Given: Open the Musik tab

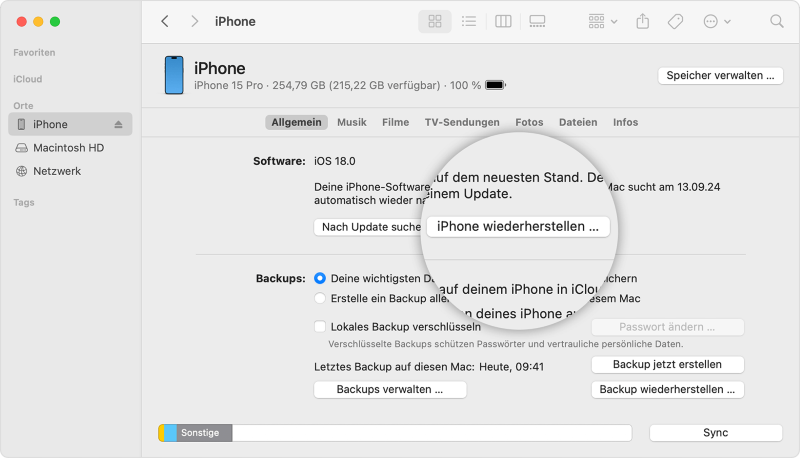Looking at the screenshot, I should (x=352, y=122).
